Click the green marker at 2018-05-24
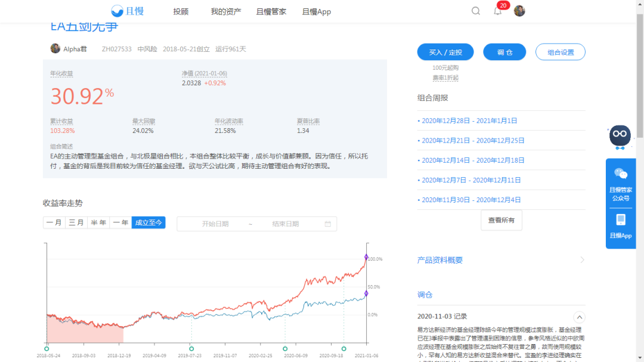644x362 pixels. tap(47, 348)
